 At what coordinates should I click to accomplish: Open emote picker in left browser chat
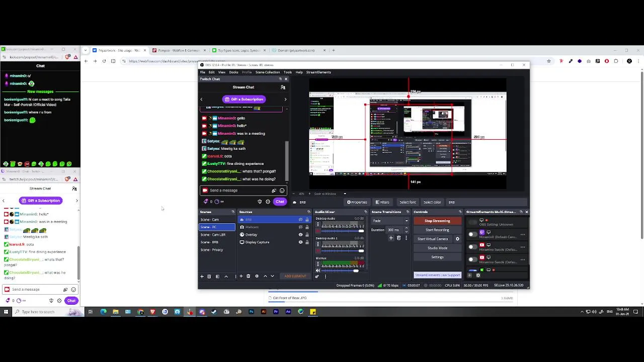[73, 290]
